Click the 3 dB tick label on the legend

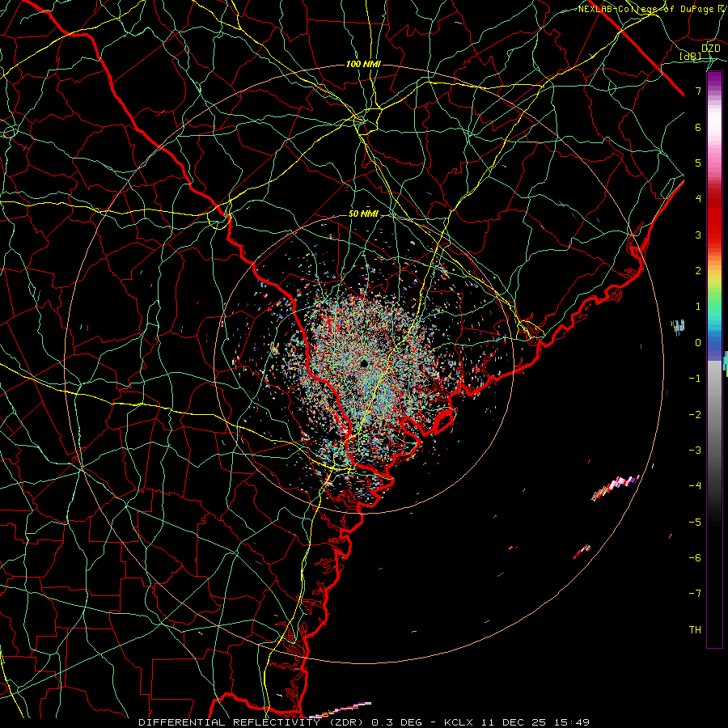pyautogui.click(x=698, y=235)
